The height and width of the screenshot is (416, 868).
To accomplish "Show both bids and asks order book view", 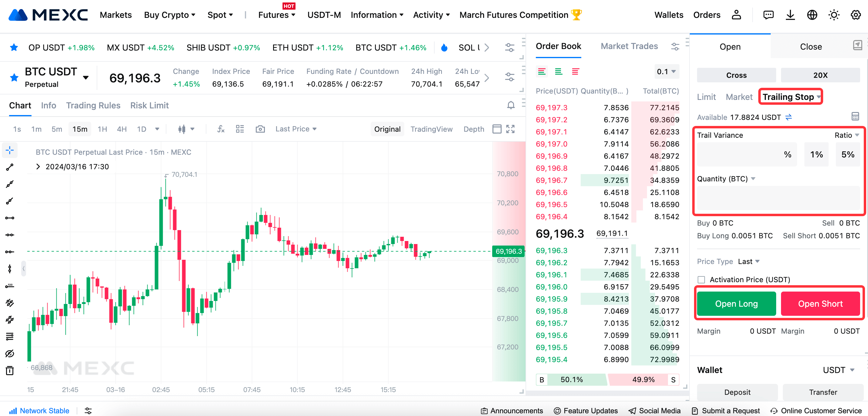I will pyautogui.click(x=542, y=72).
